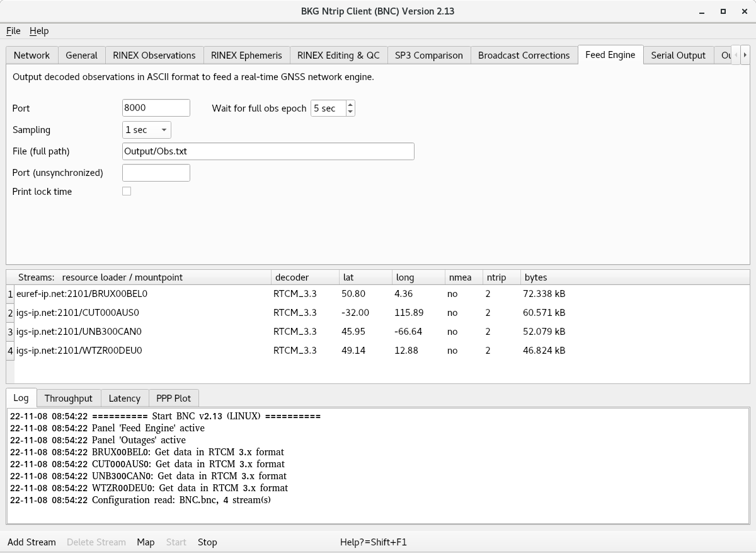Image resolution: width=756 pixels, height=553 pixels.
Task: Switch to the Broadcast Corrections tab
Action: pos(524,55)
